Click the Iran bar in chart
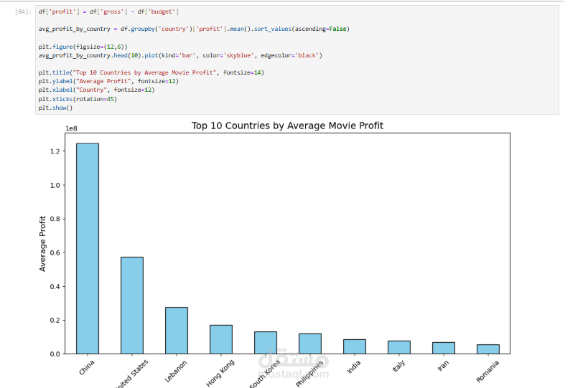This screenshot has width=588, height=388. point(444,348)
